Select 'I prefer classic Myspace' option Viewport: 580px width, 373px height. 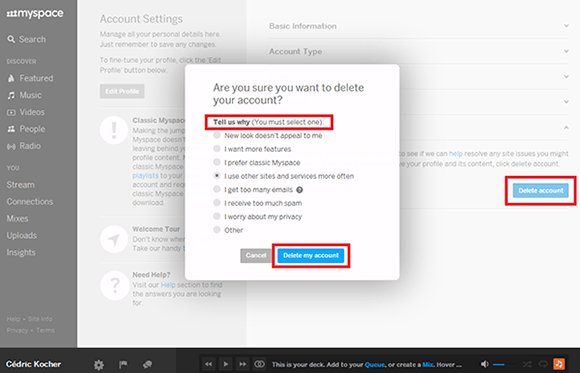click(x=217, y=162)
